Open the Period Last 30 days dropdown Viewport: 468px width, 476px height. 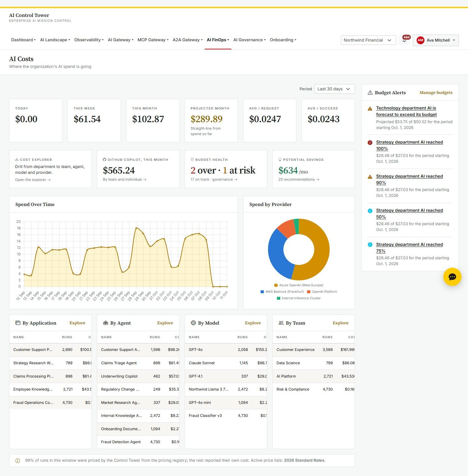click(334, 89)
